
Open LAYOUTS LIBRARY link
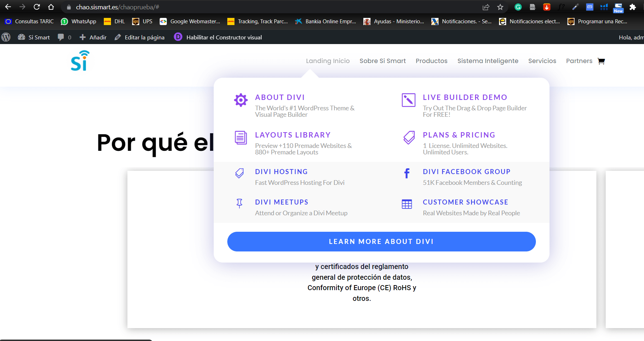293,135
